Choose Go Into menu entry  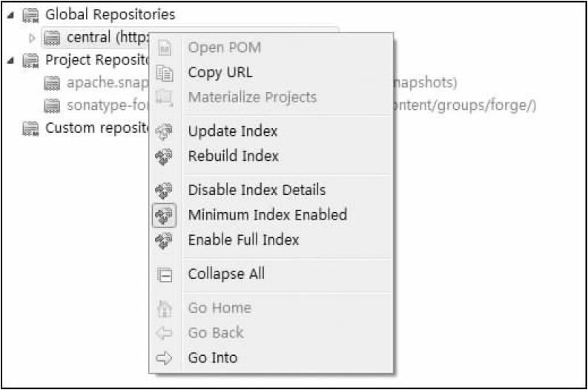point(213,358)
